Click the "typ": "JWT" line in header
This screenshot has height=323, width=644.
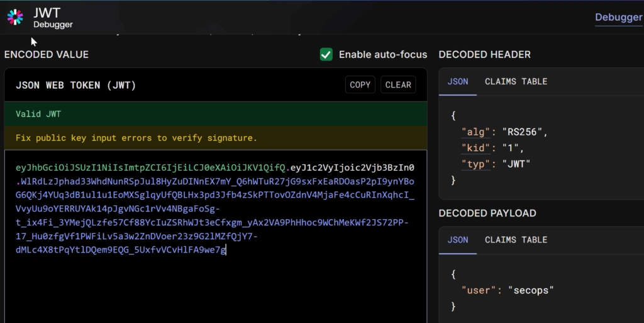496,164
